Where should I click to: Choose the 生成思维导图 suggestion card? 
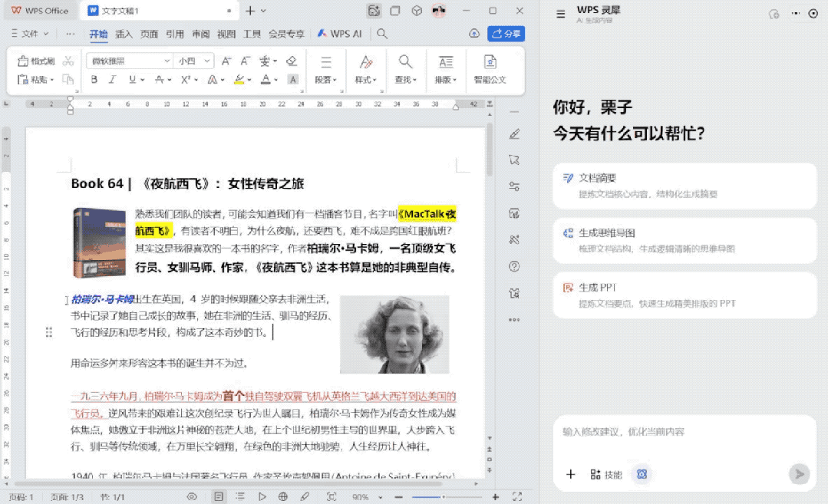pyautogui.click(x=685, y=241)
